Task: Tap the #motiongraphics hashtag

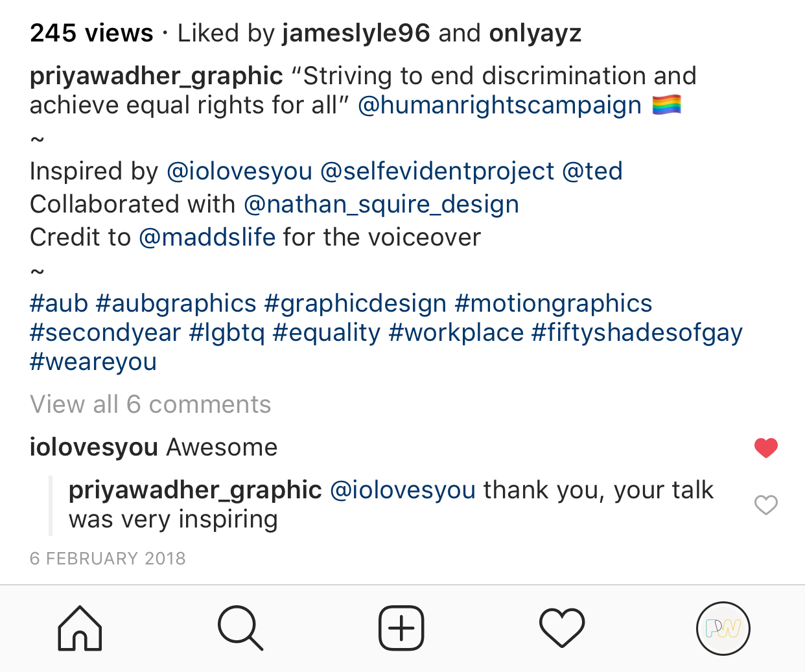Action: (x=553, y=303)
